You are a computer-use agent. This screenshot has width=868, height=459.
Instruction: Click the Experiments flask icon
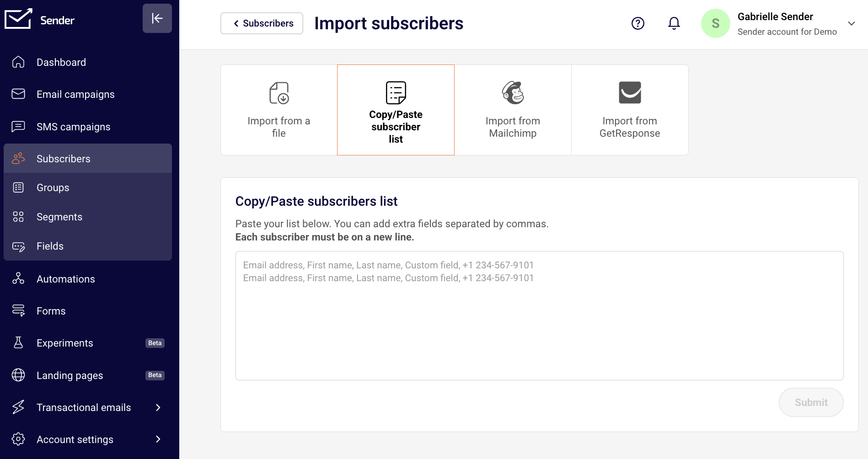(x=18, y=343)
